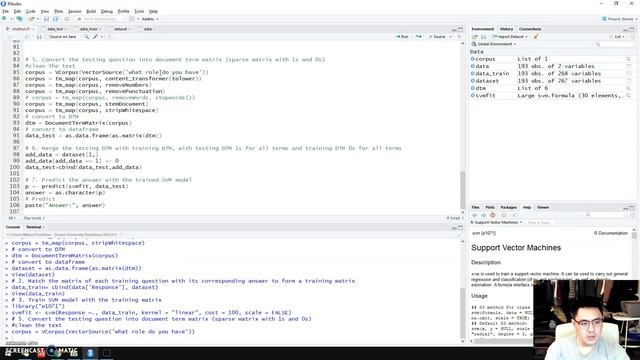
Task: Inspect svmfit with its magnifier icon
Action: pos(629,96)
